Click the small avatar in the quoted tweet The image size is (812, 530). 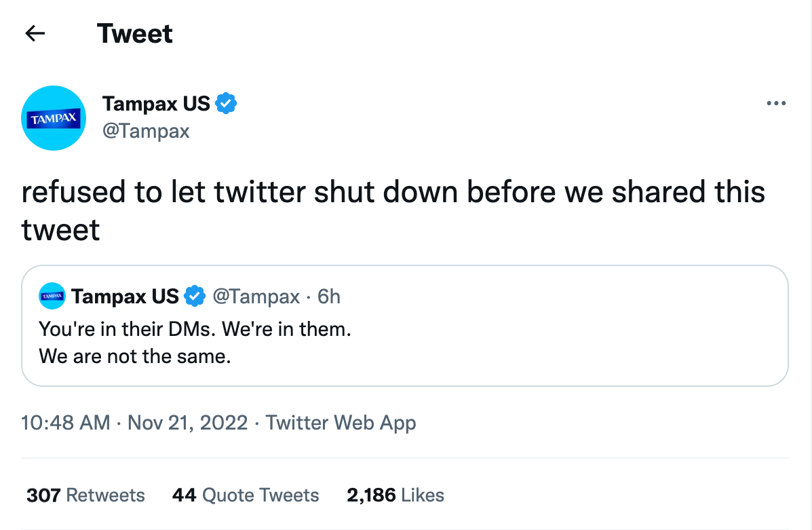pos(52,295)
